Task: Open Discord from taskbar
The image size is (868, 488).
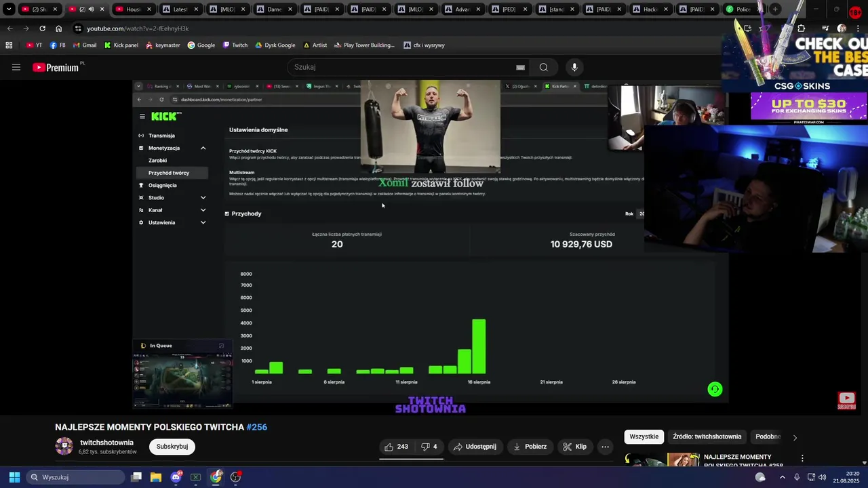Action: [x=176, y=477]
